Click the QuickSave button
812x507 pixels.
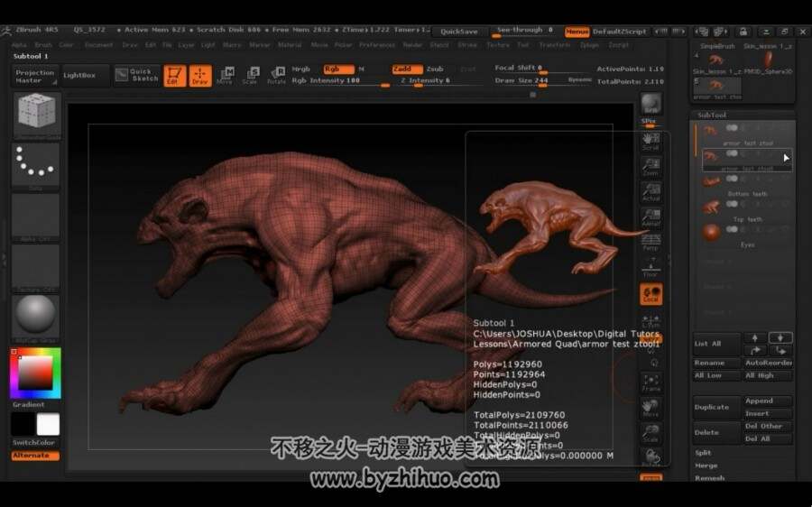click(x=459, y=32)
